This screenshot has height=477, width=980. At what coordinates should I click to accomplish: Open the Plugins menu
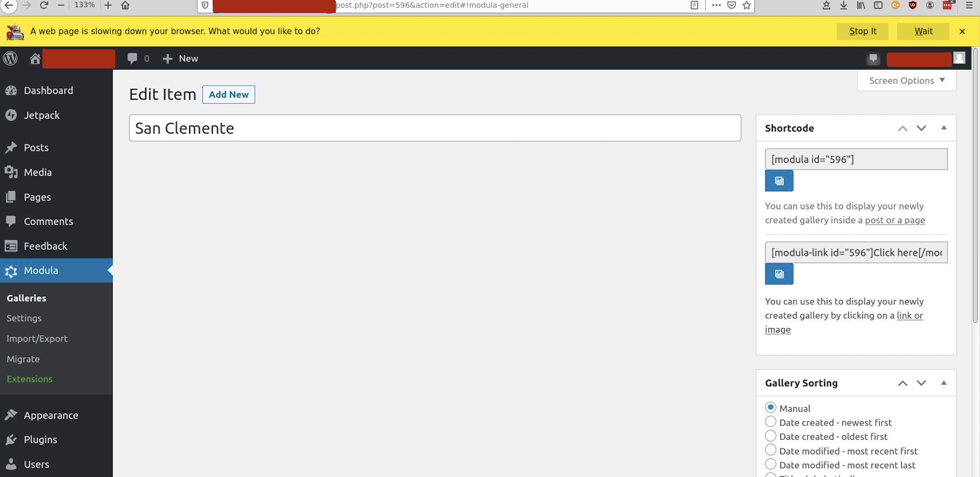(40, 440)
